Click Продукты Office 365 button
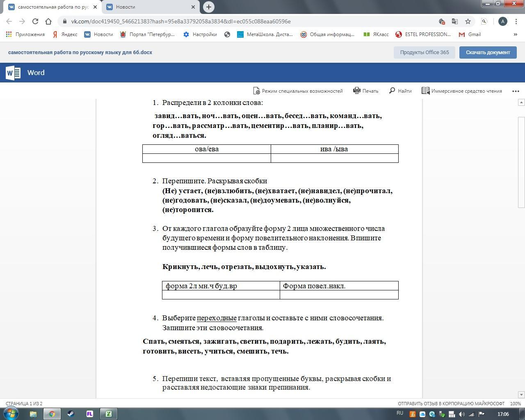Viewport: 525px width, 420px height. pyautogui.click(x=424, y=52)
